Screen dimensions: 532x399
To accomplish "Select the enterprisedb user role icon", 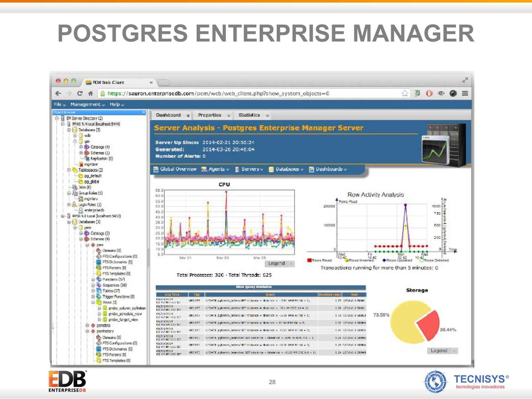I will (81, 210).
